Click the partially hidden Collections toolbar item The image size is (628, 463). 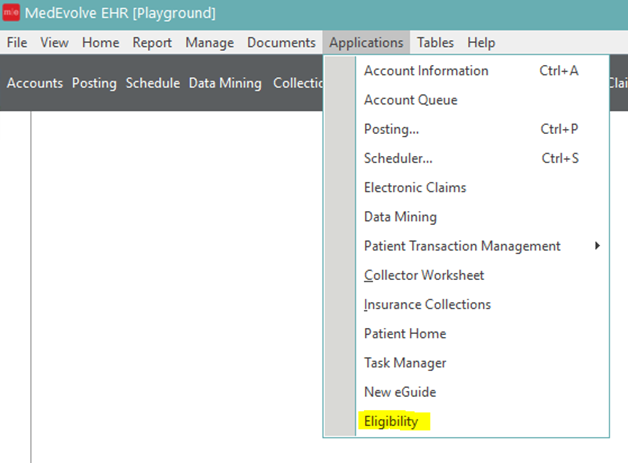coord(298,83)
